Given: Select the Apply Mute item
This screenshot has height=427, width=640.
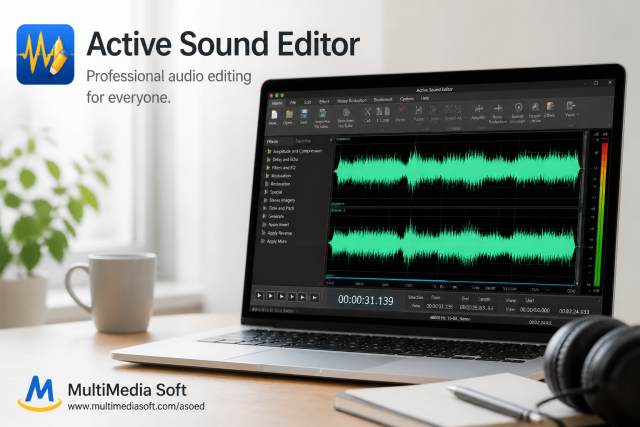Looking at the screenshot, I should tap(277, 241).
